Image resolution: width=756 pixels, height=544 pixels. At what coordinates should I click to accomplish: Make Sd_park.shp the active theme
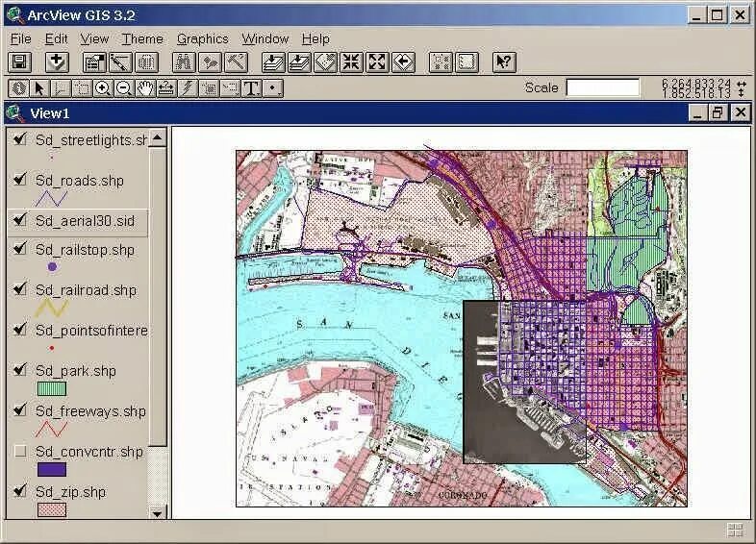(76, 371)
